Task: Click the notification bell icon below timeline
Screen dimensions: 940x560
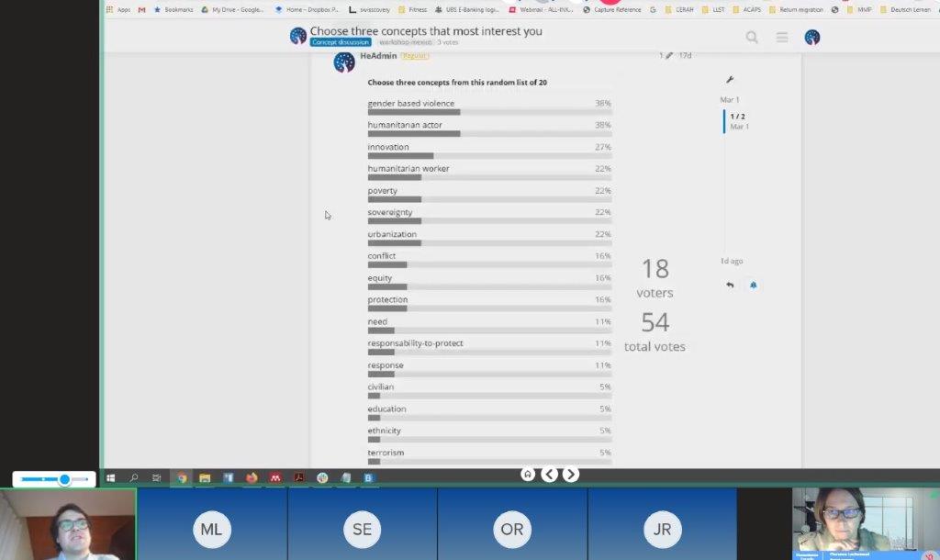Action: click(x=753, y=285)
